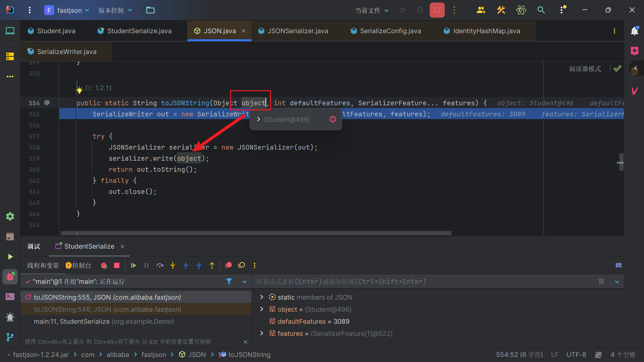Toggle reader mode in editor

coord(585,69)
